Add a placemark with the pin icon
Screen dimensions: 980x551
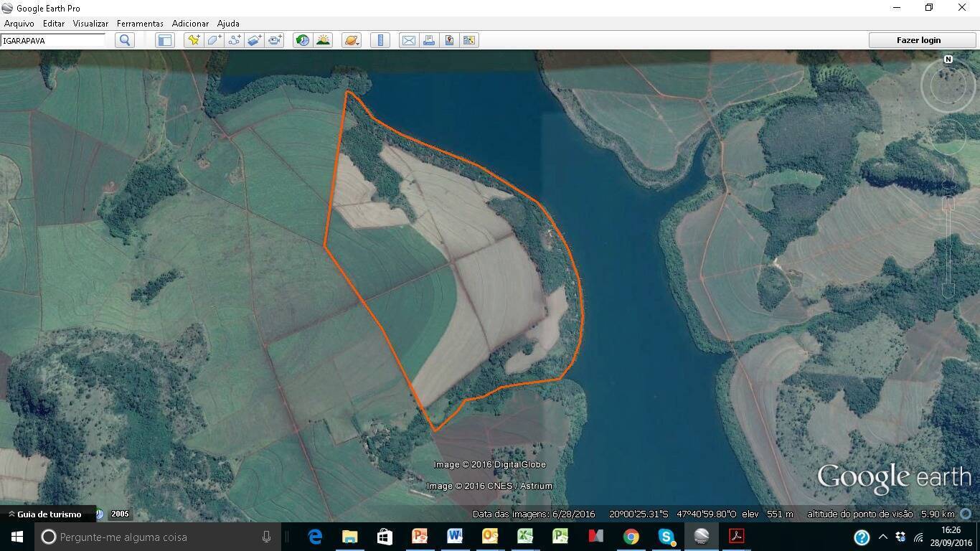(194, 40)
